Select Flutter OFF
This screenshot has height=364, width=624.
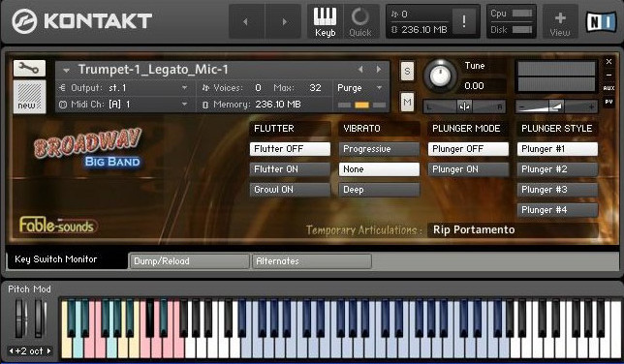pyautogui.click(x=290, y=149)
